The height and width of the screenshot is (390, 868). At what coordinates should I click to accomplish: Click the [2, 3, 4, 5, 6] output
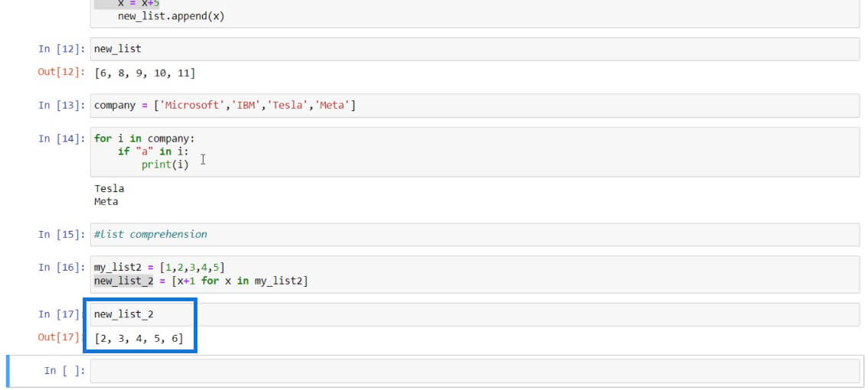[x=139, y=338]
